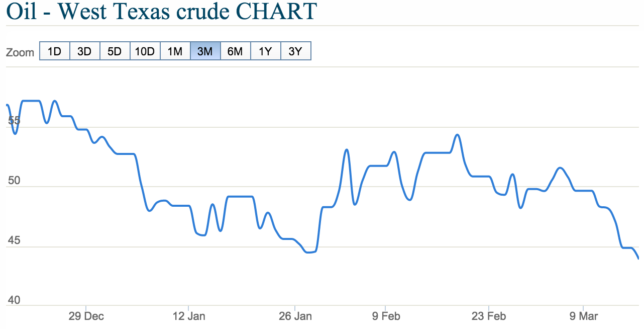Screen dimensions: 644x329
Task: Set the zoom range to 5D
Action: [x=115, y=51]
